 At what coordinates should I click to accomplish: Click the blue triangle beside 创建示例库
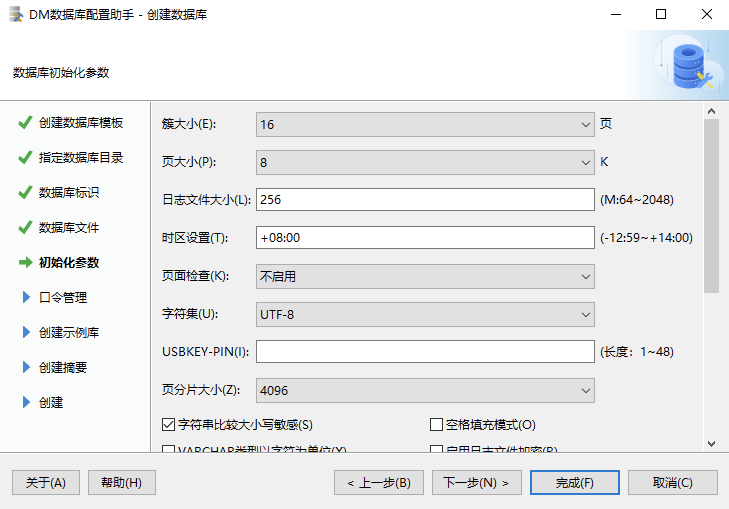pyautogui.click(x=26, y=332)
